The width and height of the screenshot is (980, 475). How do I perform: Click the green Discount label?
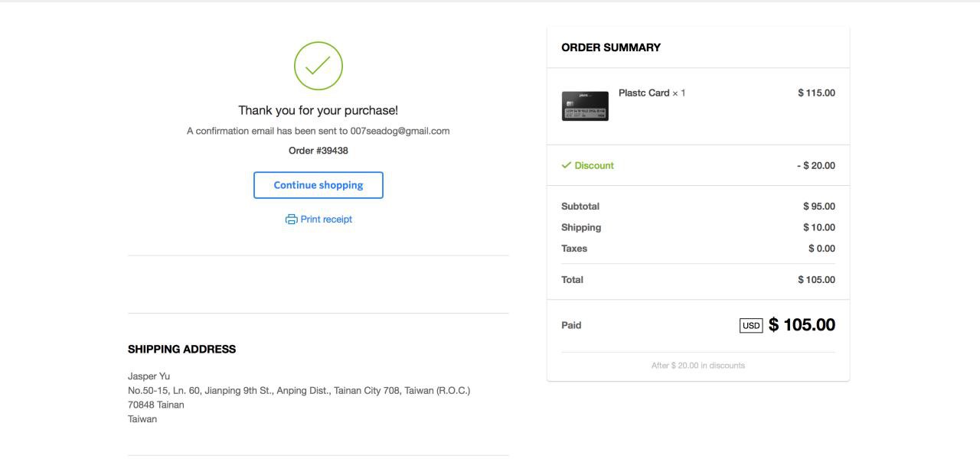click(x=594, y=166)
